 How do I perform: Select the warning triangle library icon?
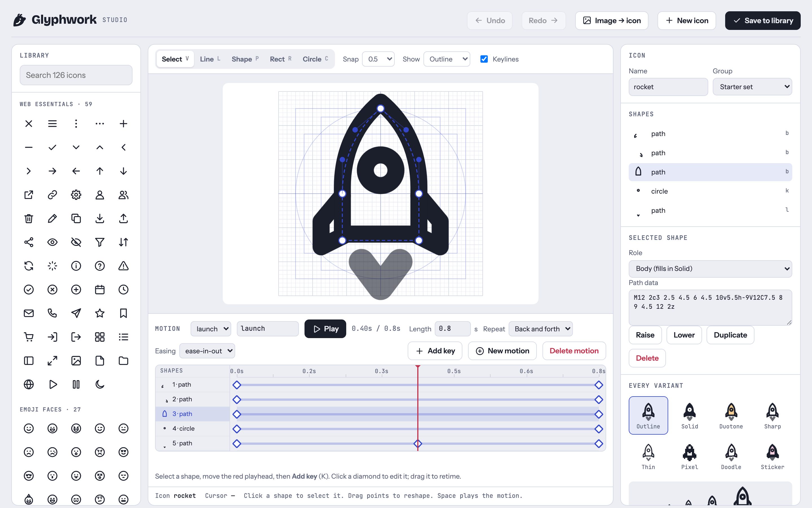click(x=123, y=266)
